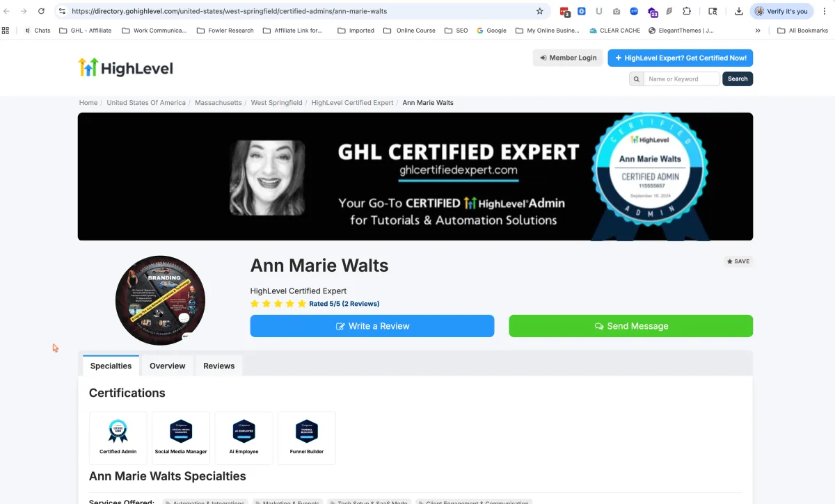
Task: Click HighLevel Certified Expert breadcrumb
Action: (352, 103)
